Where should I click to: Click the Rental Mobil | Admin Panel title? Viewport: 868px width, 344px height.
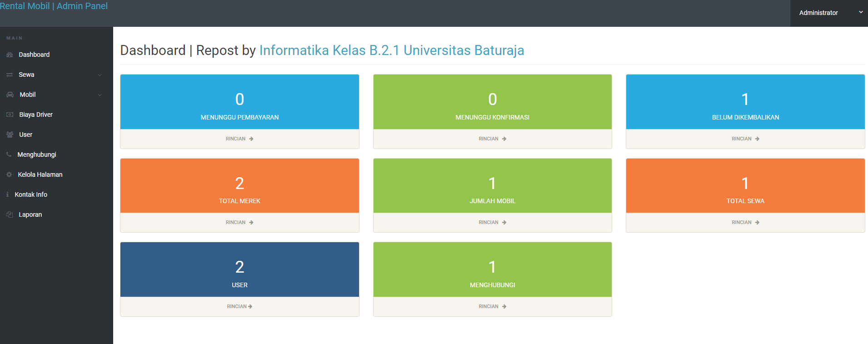pos(54,6)
